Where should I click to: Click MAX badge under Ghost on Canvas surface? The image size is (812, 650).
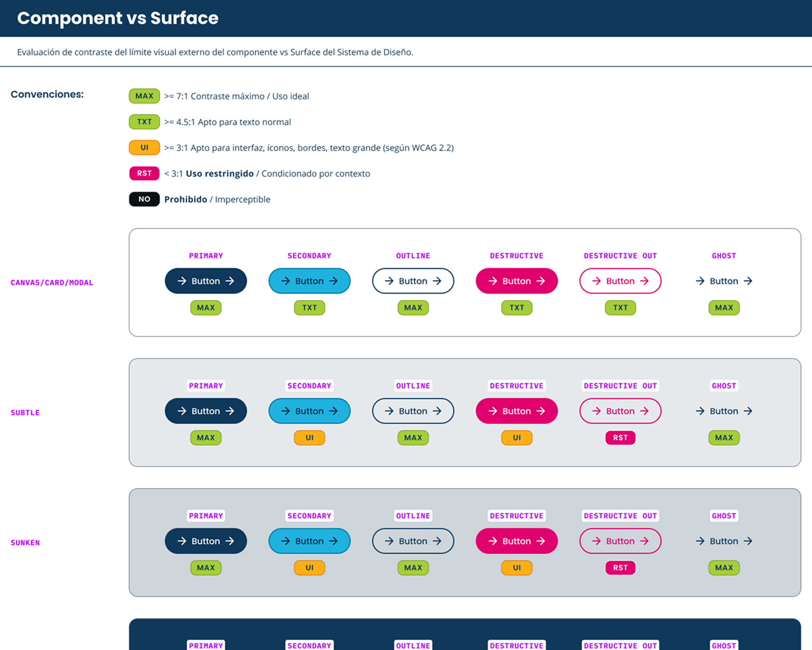click(x=724, y=308)
